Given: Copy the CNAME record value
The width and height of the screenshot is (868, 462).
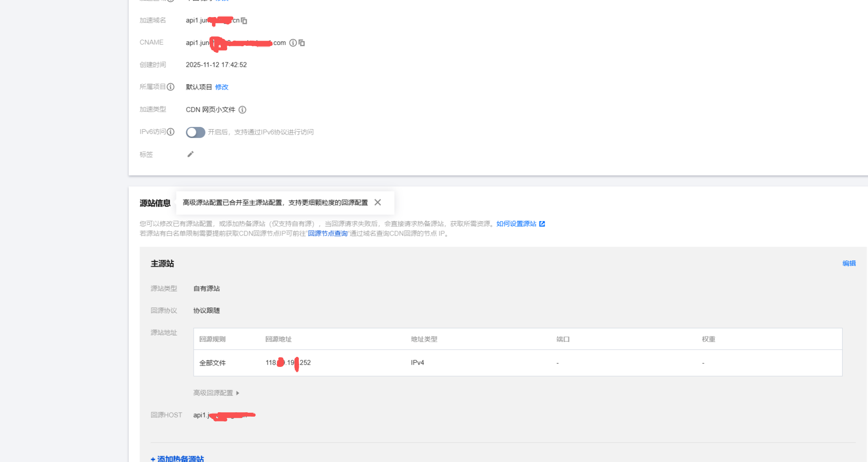Looking at the screenshot, I should (302, 43).
